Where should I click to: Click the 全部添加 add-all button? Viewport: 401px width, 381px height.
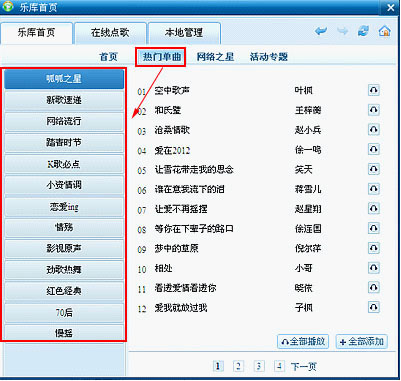point(362,342)
